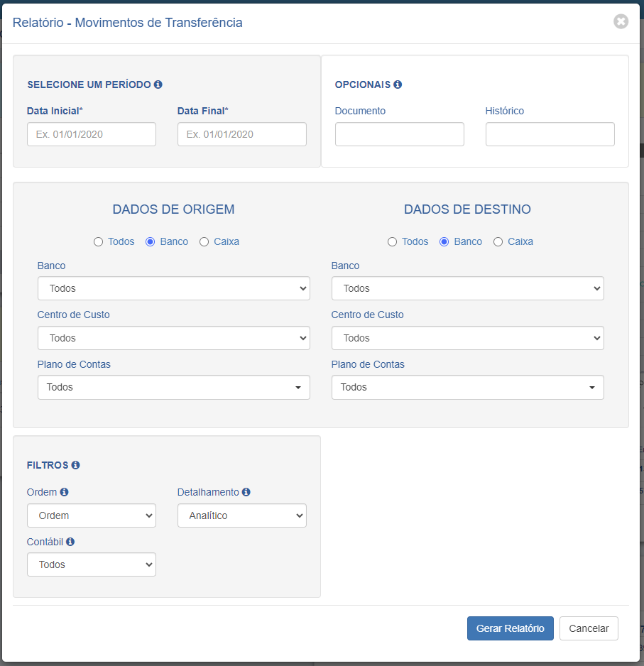Click info icon beside Detalhamento label
This screenshot has width=644, height=666.
(246, 492)
